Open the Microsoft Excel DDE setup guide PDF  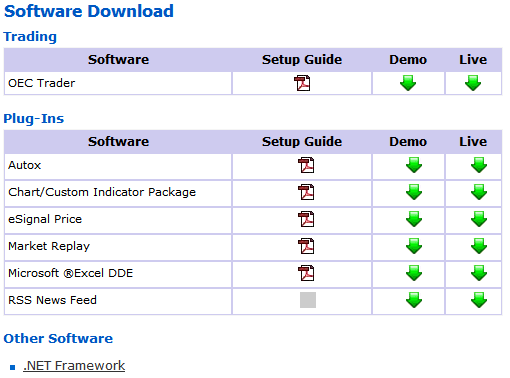[306, 273]
